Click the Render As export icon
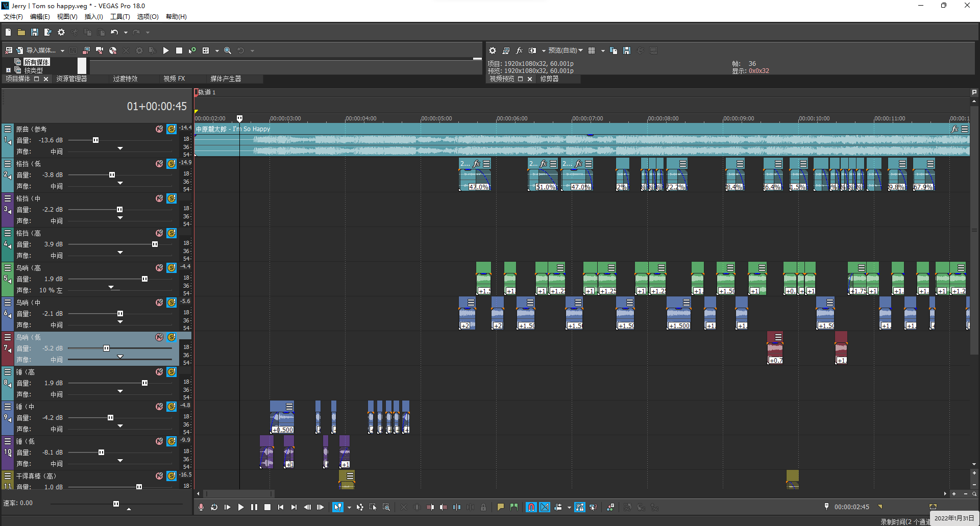980x526 pixels. point(48,32)
